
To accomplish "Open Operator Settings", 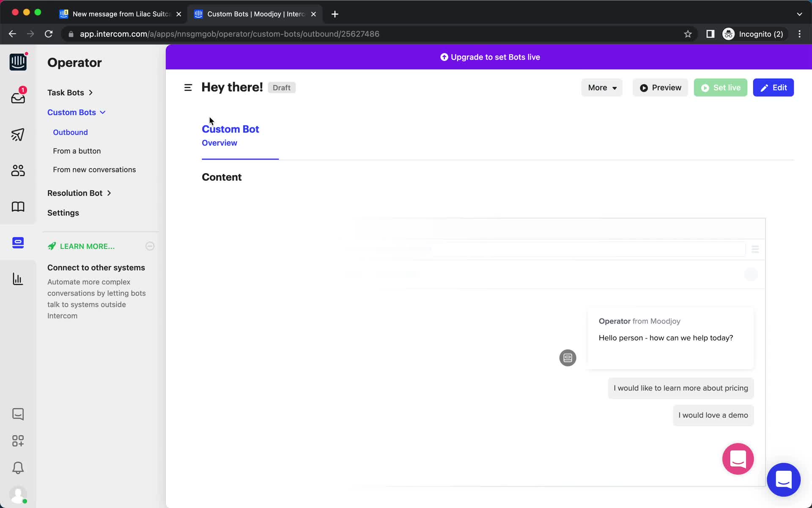I will tap(63, 213).
